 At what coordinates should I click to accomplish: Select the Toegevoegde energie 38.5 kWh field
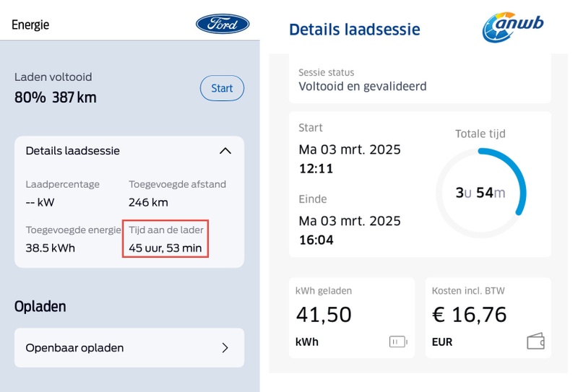(51, 248)
